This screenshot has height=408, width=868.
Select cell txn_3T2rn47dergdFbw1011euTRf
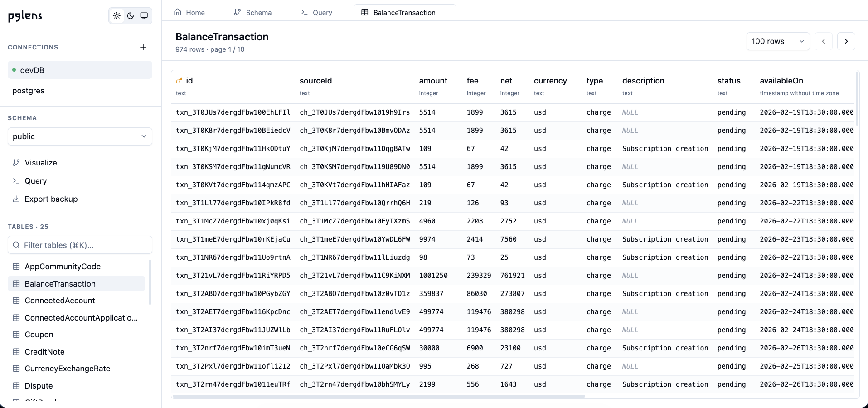pos(233,384)
